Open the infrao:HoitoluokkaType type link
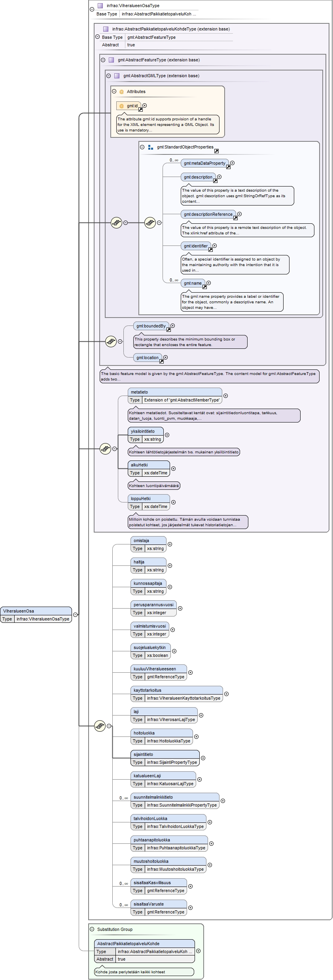The width and height of the screenshot is (333, 980). pos(168,741)
